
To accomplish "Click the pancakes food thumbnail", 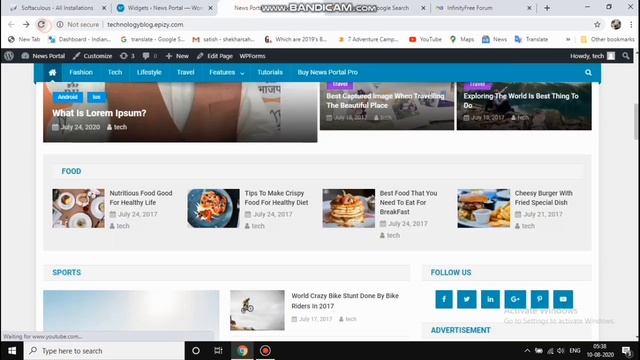I will (349, 208).
